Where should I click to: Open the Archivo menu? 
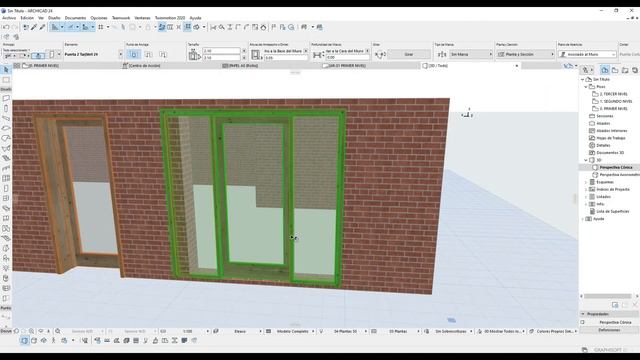click(x=9, y=18)
